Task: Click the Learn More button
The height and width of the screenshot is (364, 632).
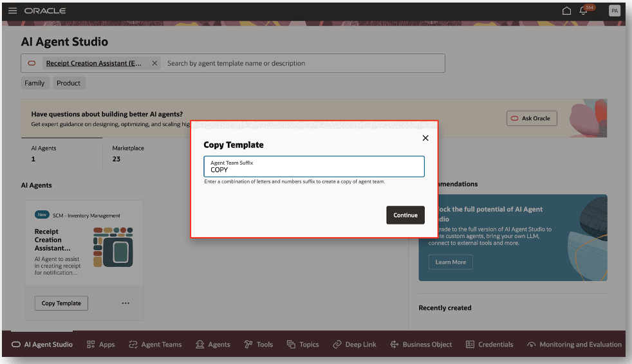Action: [451, 262]
